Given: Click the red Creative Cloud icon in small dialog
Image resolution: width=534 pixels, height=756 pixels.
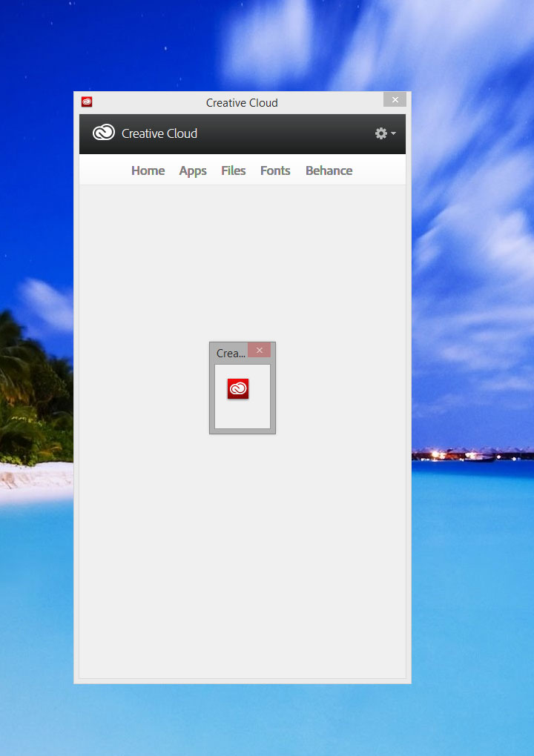Looking at the screenshot, I should [238, 388].
